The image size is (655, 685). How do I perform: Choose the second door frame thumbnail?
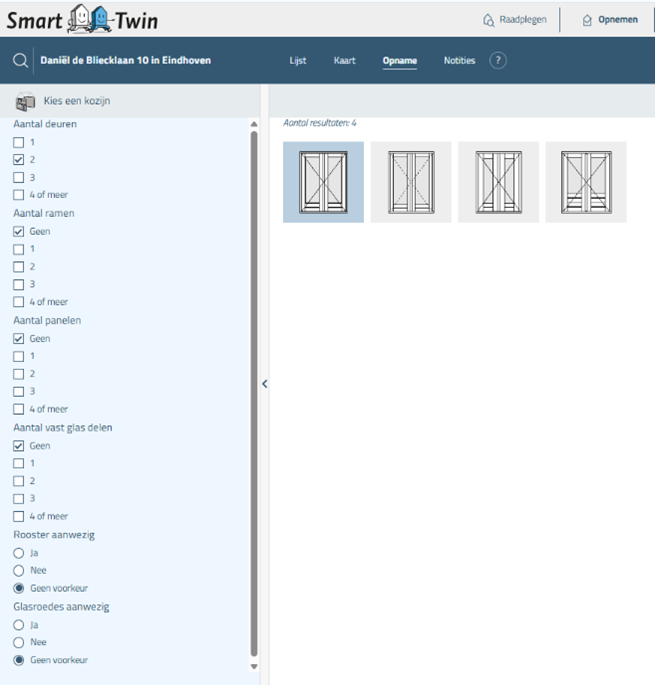point(411,182)
